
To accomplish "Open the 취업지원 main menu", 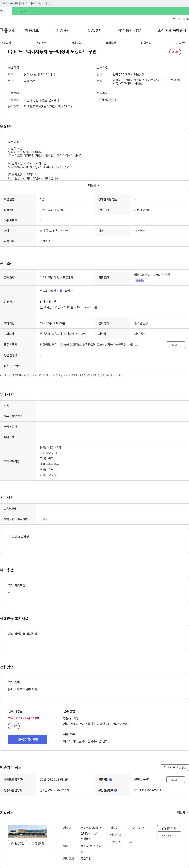I will click(63, 30).
